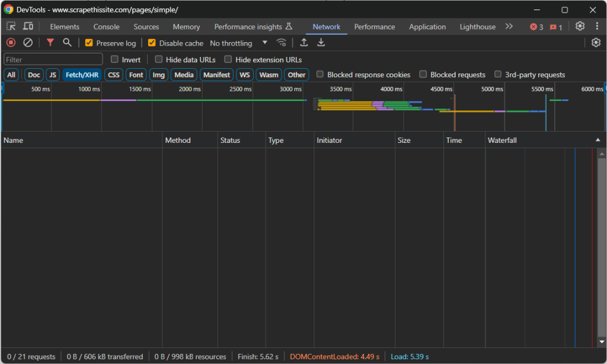Open the network search magnifier
The image size is (607, 364).
coord(67,43)
